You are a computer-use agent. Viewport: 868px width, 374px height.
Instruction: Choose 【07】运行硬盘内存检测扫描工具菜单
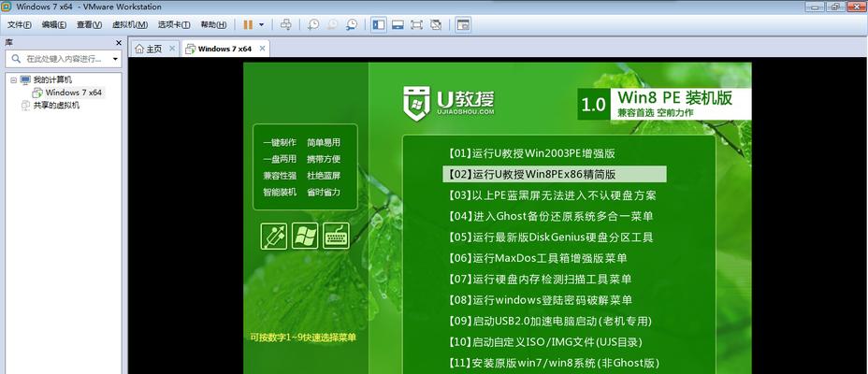click(x=539, y=280)
